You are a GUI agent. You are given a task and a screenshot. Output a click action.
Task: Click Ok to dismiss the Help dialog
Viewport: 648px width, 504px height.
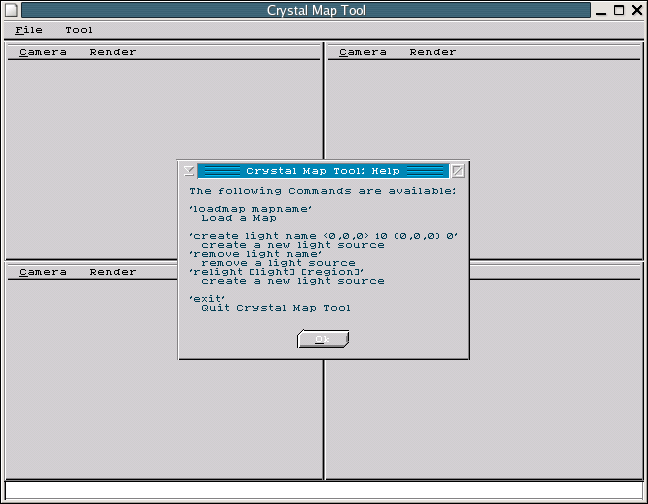click(323, 339)
